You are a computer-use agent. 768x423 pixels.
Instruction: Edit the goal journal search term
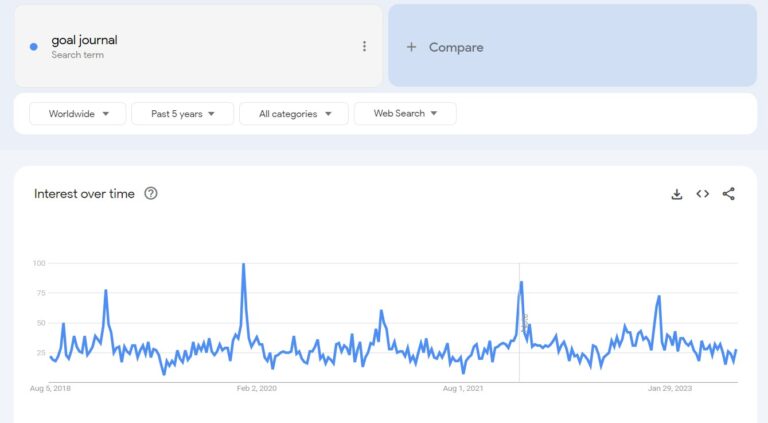point(85,40)
